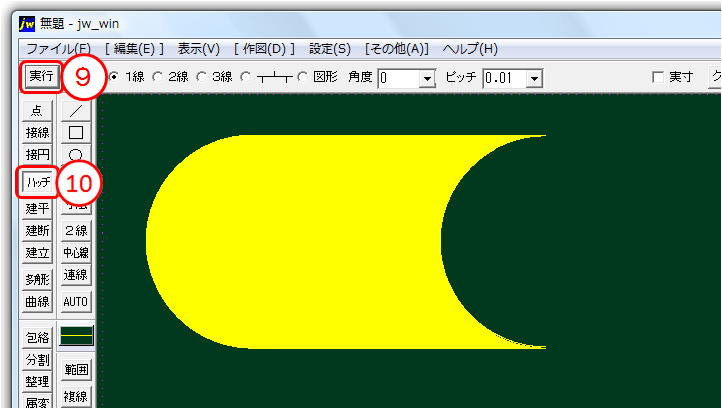
Task: Select the 曲線 curve tool
Action: pos(38,301)
